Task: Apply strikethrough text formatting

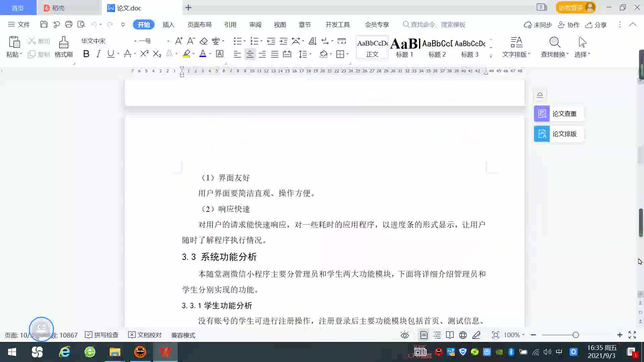Action: pos(127,54)
